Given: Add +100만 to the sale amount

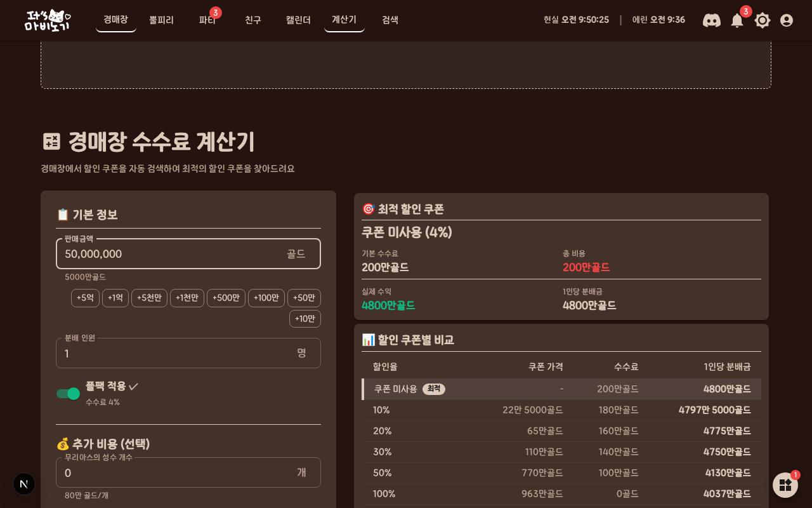Looking at the screenshot, I should coord(266,298).
